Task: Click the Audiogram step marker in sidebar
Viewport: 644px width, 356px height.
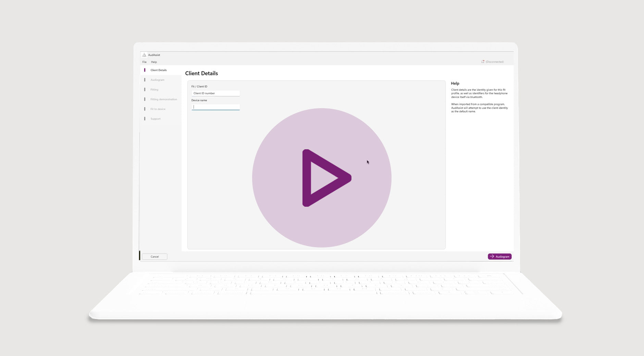Action: (145, 80)
